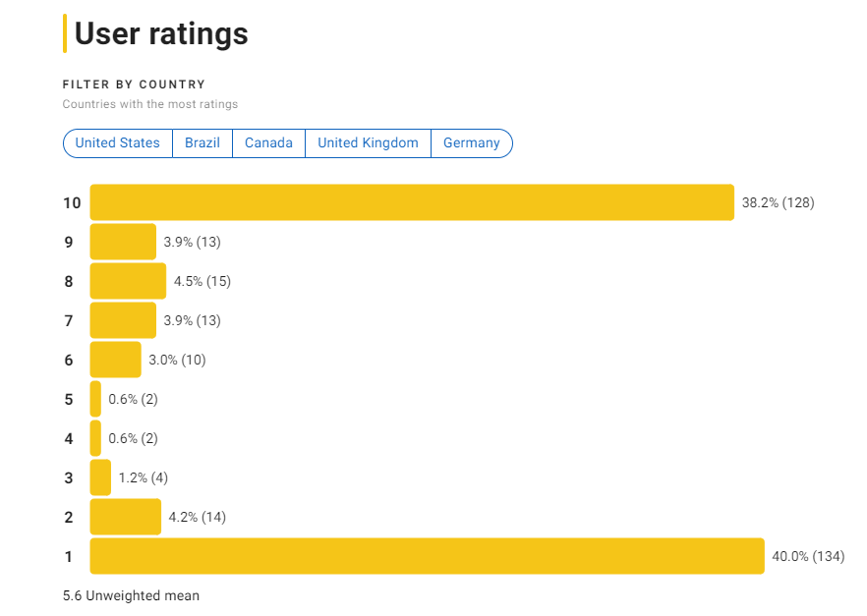Select the 1-star rating bar
This screenshot has height=616, width=867.
pos(427,556)
